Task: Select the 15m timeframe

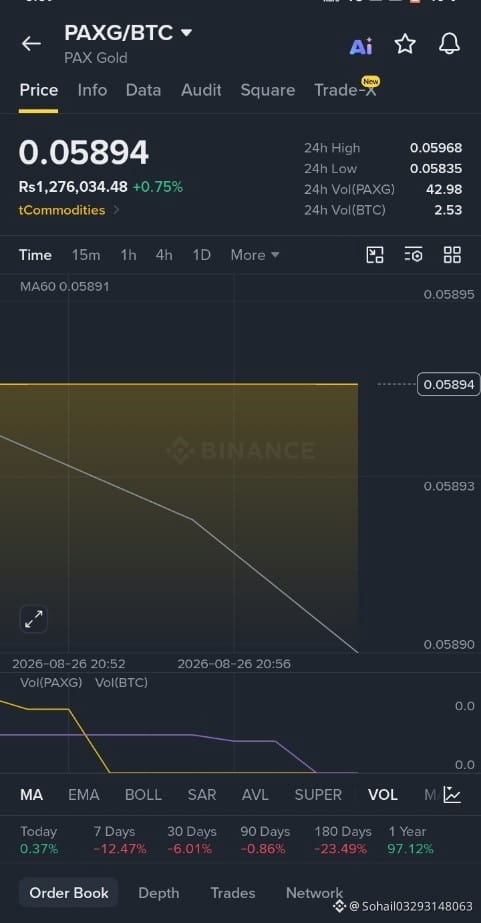Action: (86, 255)
